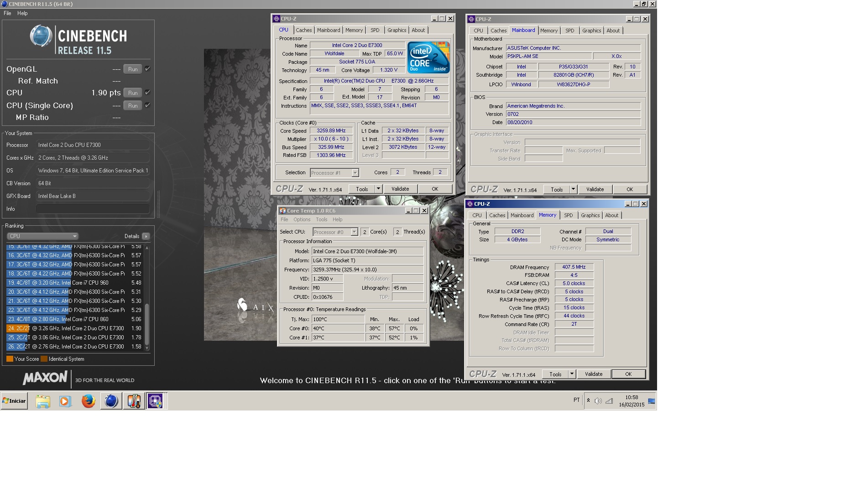Click the Core Temp Tj. Max 100°C field

[338, 319]
